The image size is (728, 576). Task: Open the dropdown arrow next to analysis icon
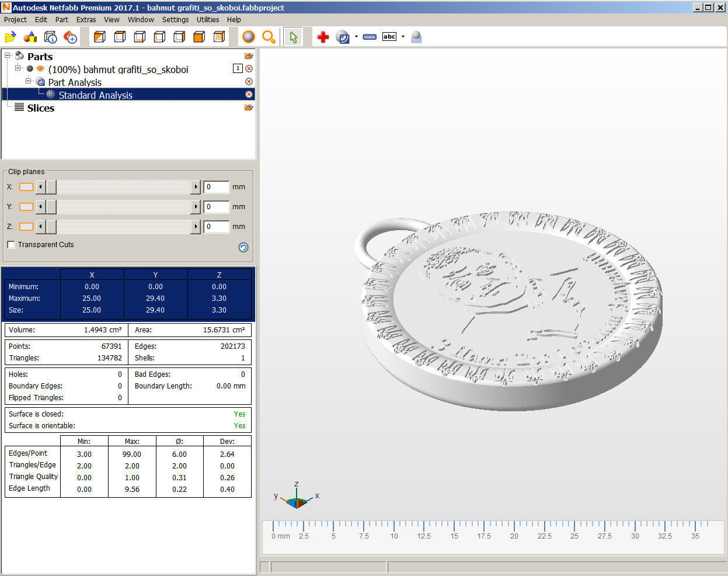pos(356,37)
